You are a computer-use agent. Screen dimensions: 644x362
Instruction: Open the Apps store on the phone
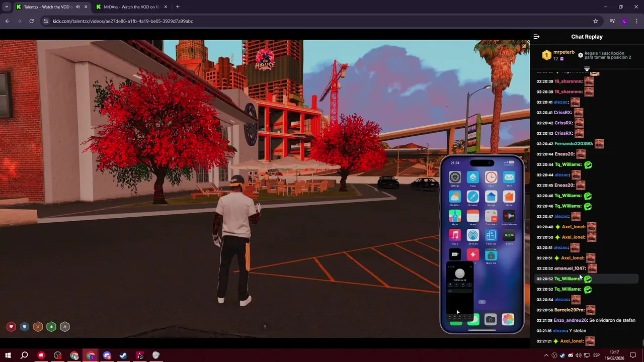coord(473,177)
